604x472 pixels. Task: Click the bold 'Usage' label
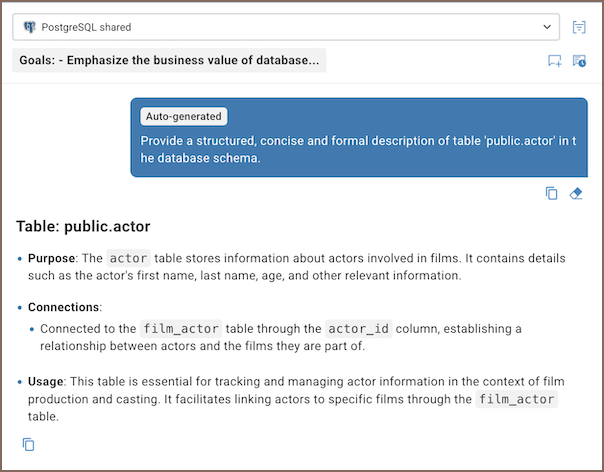(x=46, y=381)
